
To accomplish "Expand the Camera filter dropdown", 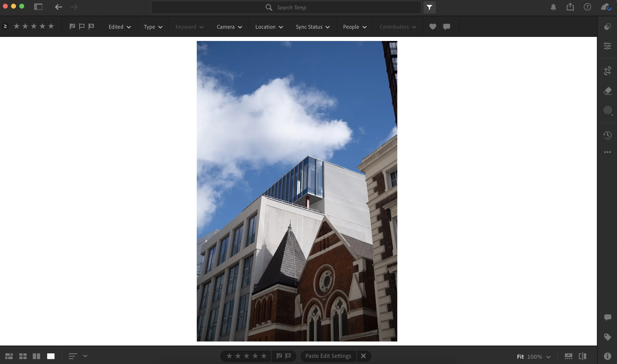I will (229, 27).
